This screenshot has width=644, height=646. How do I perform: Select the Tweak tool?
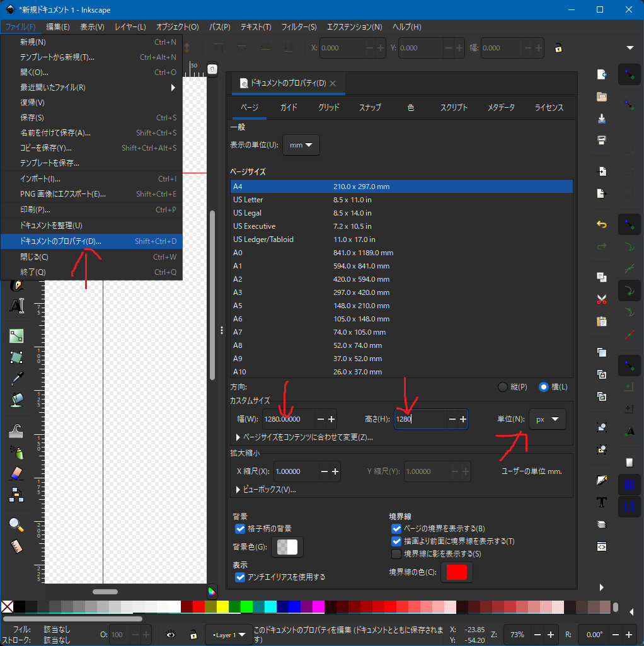click(x=16, y=430)
